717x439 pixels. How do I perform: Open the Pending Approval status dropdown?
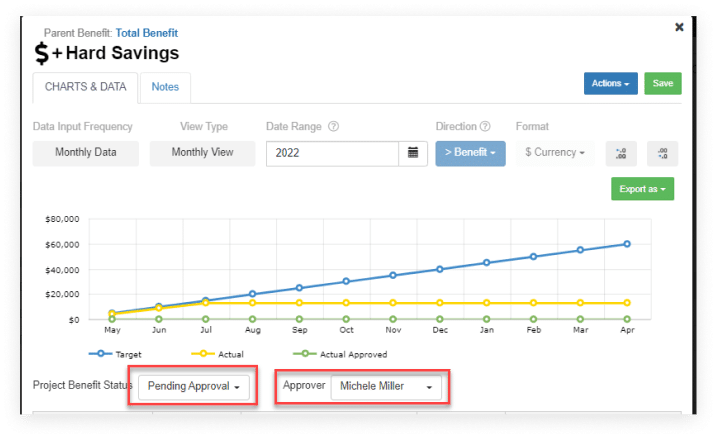[x=194, y=386]
